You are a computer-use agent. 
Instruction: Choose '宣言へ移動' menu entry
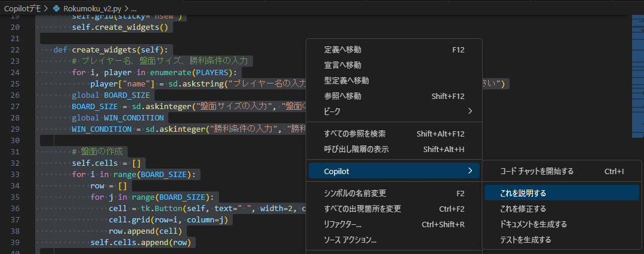[x=343, y=65]
